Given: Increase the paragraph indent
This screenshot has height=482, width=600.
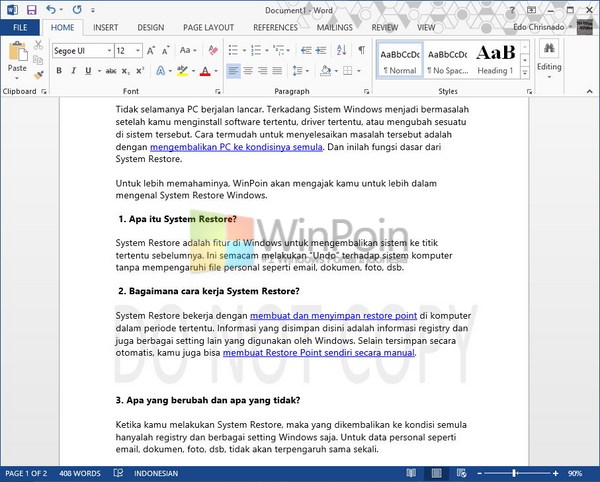Looking at the screenshot, I should [321, 50].
